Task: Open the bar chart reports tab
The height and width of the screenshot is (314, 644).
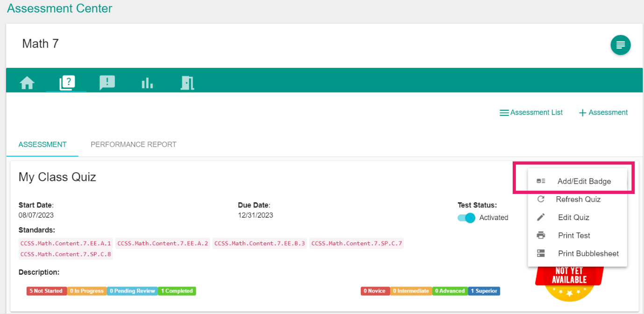Action: (x=147, y=83)
